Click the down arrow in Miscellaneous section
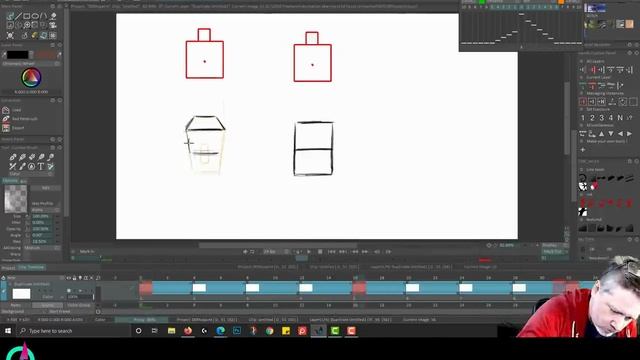 pos(611,133)
